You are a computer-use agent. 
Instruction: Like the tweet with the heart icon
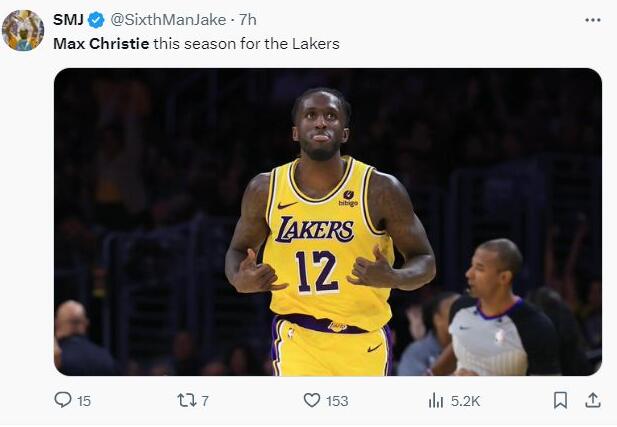pyautogui.click(x=311, y=400)
